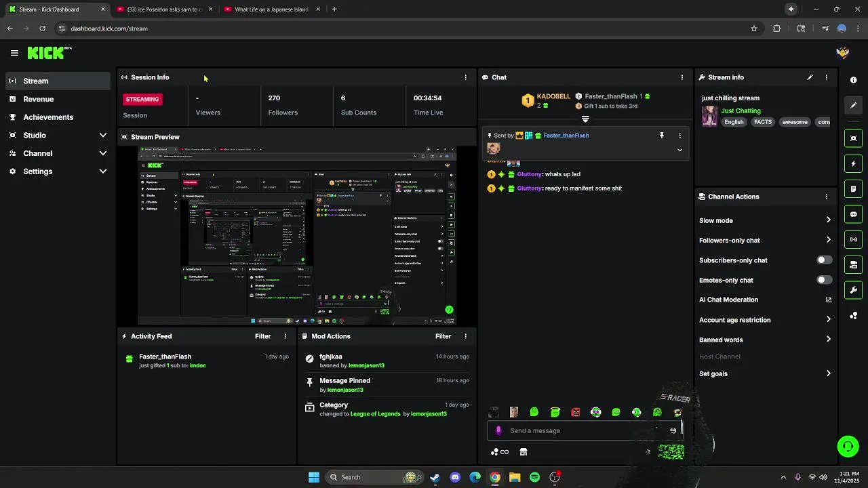This screenshot has width=868, height=488.
Task: Open the info icon in right sidebar
Action: click(x=853, y=80)
